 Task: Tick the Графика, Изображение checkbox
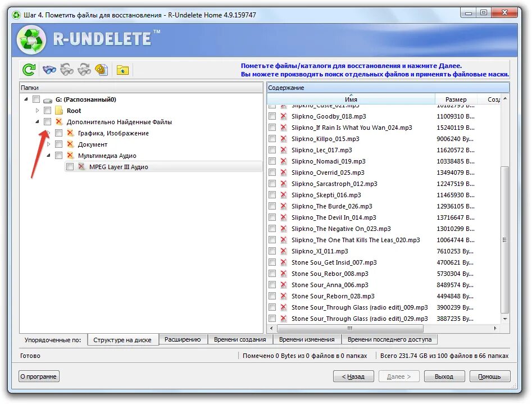(x=58, y=133)
